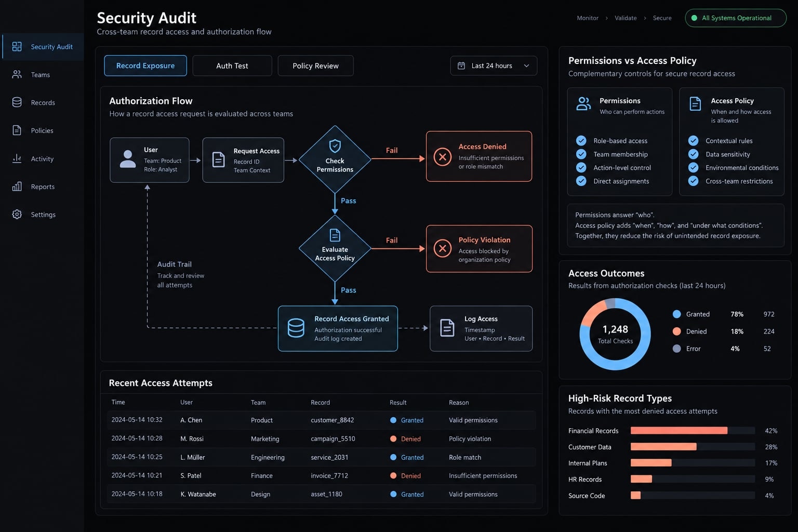Switch to the Auth Test tab
This screenshot has width=798, height=532.
[232, 65]
